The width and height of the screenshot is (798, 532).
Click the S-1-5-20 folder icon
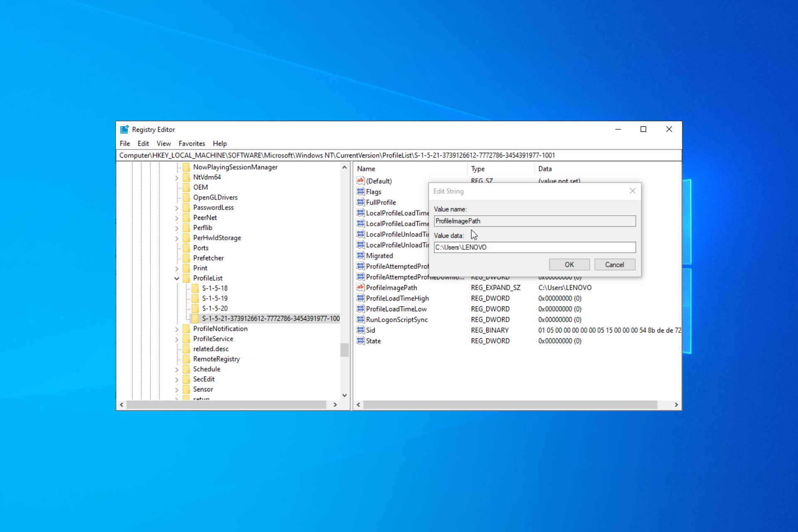pos(195,308)
